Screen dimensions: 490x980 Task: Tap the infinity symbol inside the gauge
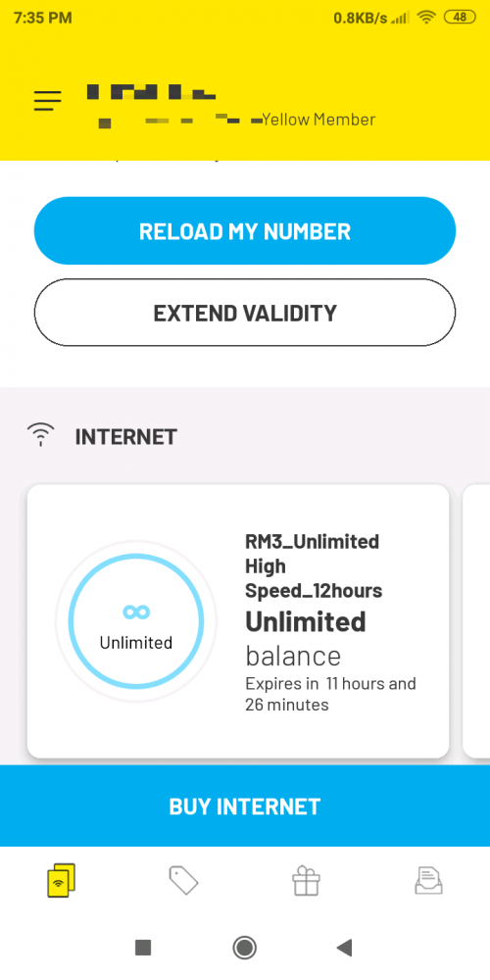tap(136, 612)
